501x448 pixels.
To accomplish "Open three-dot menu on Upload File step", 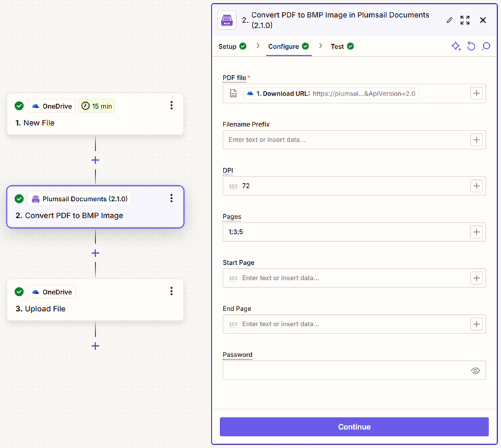I will click(x=171, y=291).
